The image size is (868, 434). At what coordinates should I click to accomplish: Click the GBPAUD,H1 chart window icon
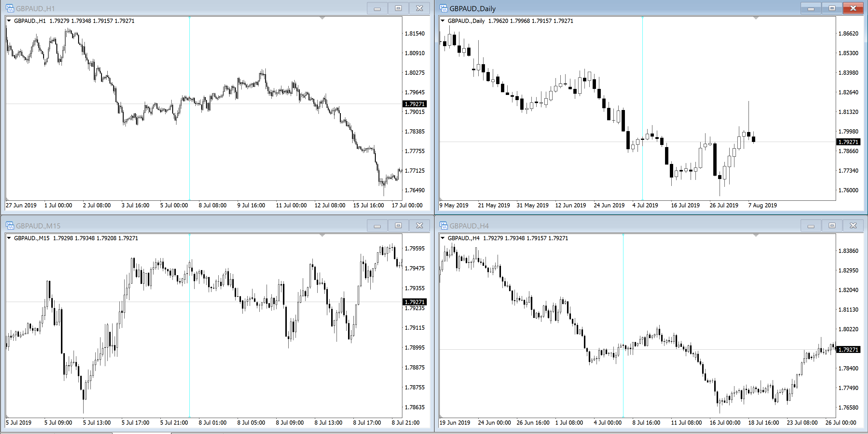click(10, 8)
